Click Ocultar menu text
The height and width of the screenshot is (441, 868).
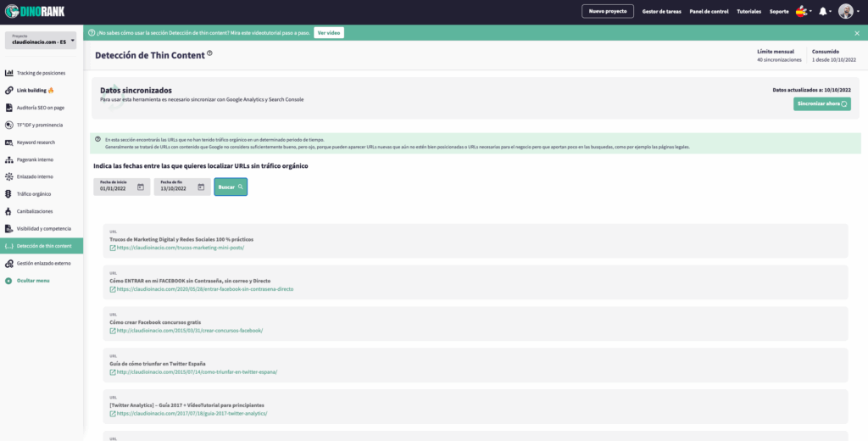pos(33,281)
